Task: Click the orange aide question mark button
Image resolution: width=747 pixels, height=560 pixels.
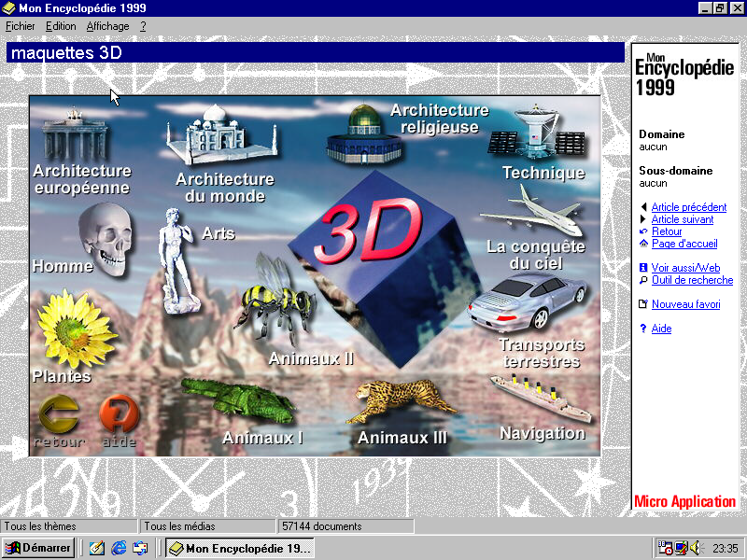Action: coord(120,413)
